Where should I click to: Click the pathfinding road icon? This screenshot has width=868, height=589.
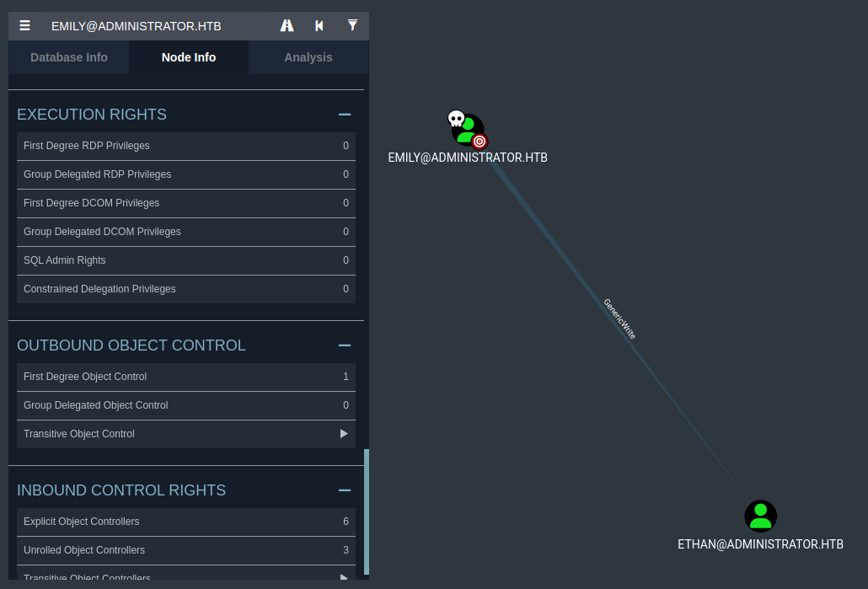(x=287, y=25)
